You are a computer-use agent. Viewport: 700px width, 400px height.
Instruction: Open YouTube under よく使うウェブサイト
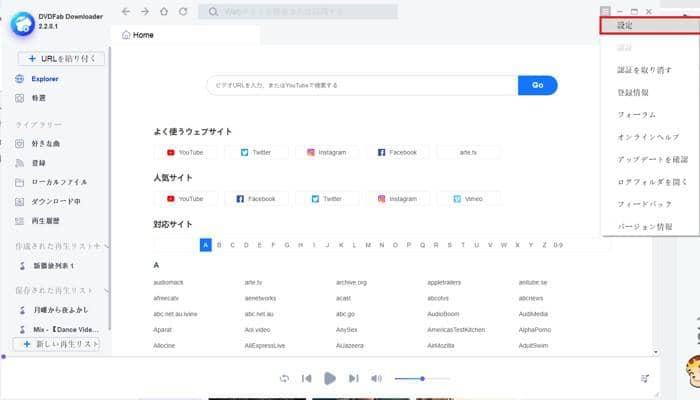click(185, 152)
